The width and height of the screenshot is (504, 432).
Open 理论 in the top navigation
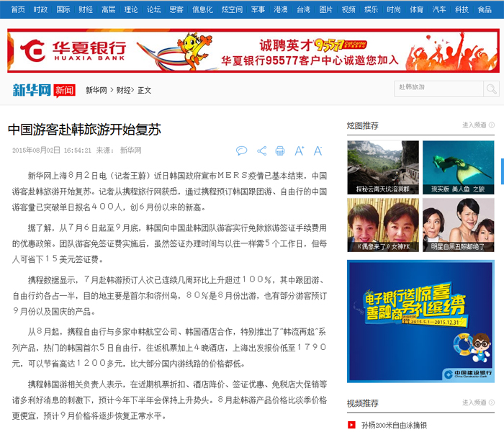click(x=131, y=9)
